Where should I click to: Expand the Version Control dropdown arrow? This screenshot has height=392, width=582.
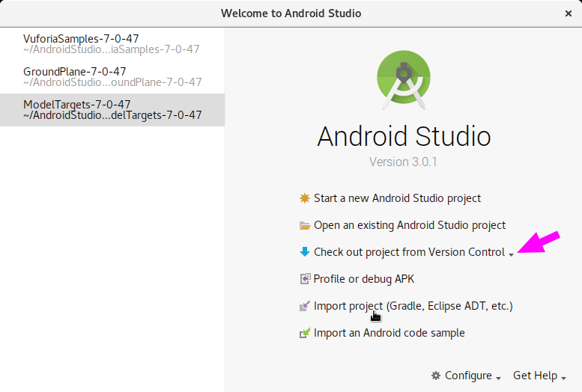511,254
